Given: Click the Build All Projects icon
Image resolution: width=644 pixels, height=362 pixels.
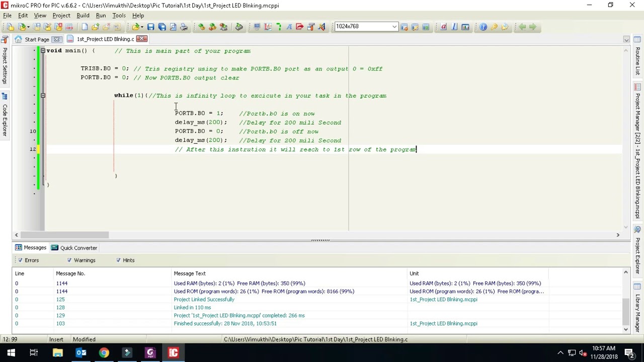Looking at the screenshot, I should click(212, 27).
